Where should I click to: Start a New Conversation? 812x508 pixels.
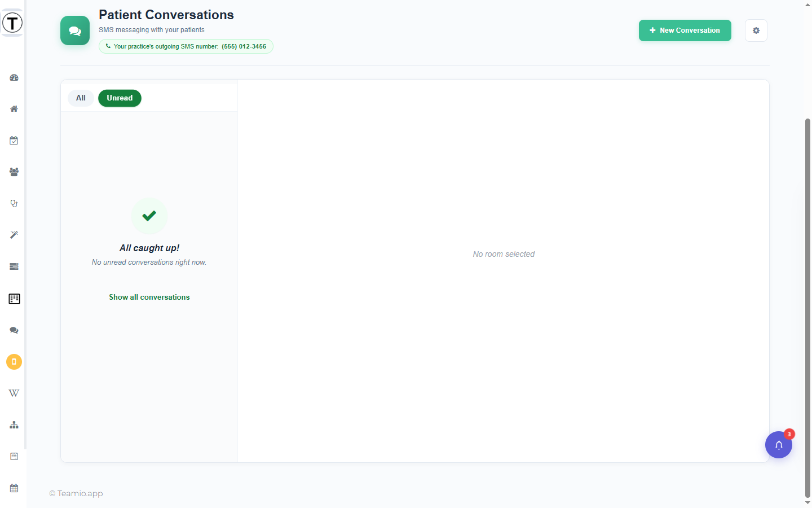[x=685, y=30]
